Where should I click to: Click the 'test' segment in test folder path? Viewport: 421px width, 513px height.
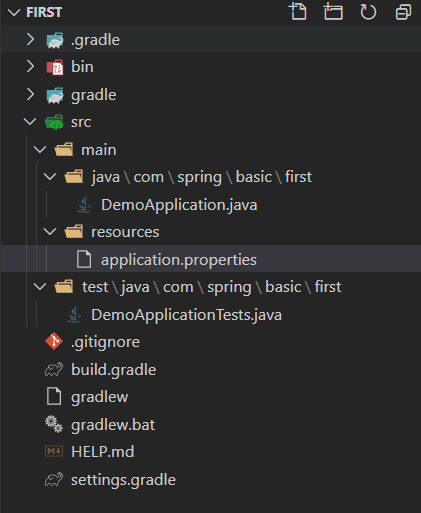[x=95, y=287]
